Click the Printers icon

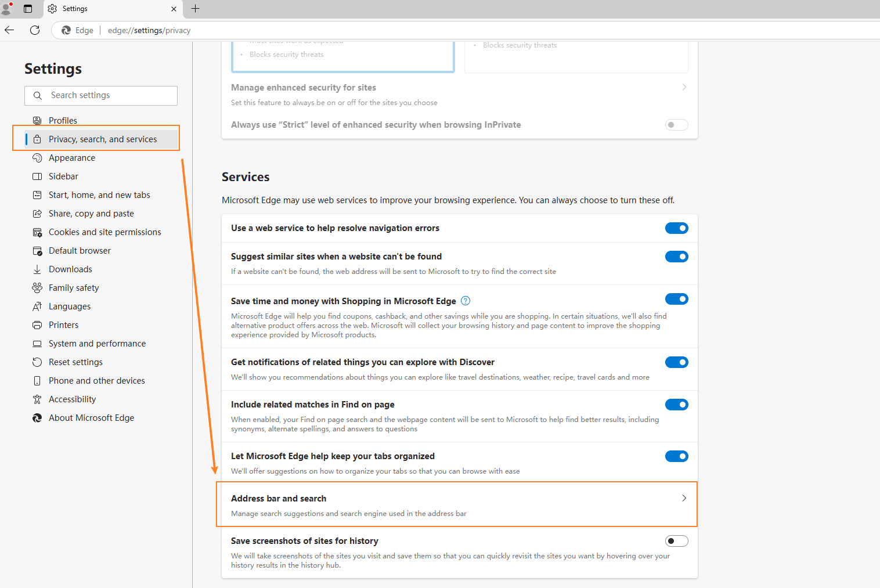(37, 325)
